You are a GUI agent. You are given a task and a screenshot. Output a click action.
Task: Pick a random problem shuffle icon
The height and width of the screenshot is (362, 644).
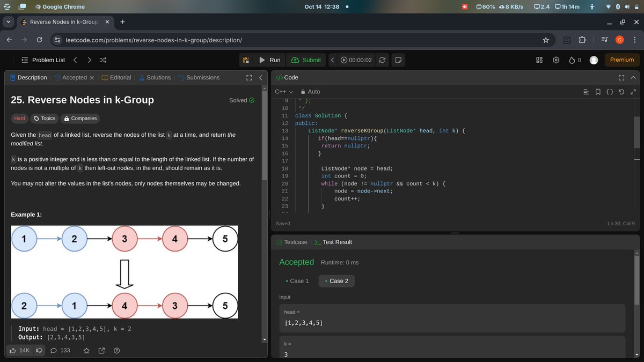point(103,60)
